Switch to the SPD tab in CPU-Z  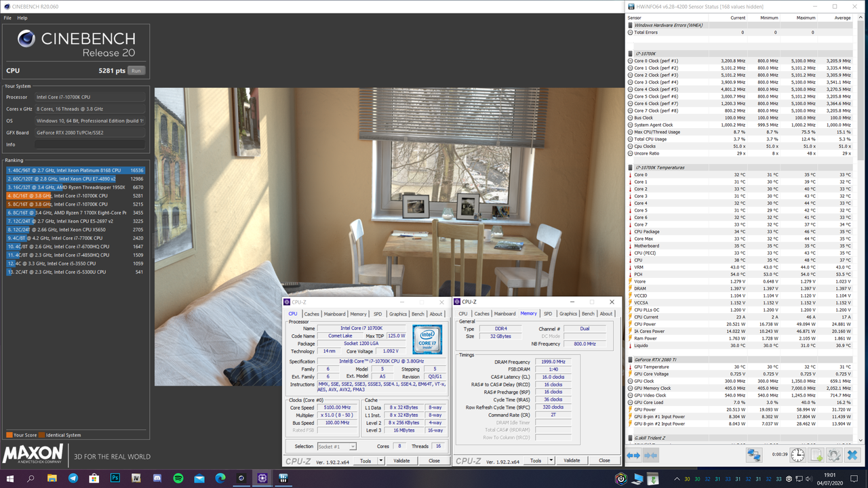378,314
